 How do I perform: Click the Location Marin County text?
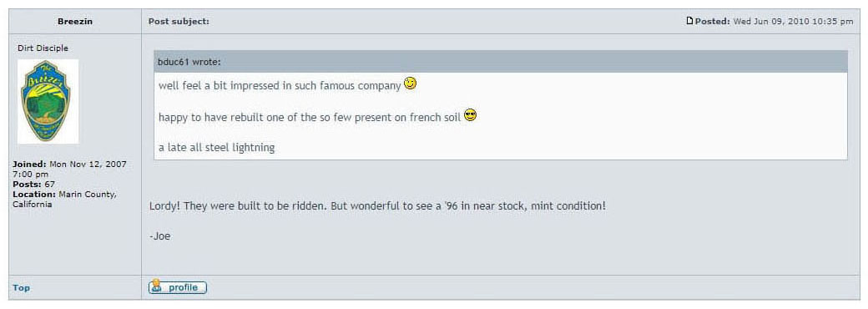(64, 200)
